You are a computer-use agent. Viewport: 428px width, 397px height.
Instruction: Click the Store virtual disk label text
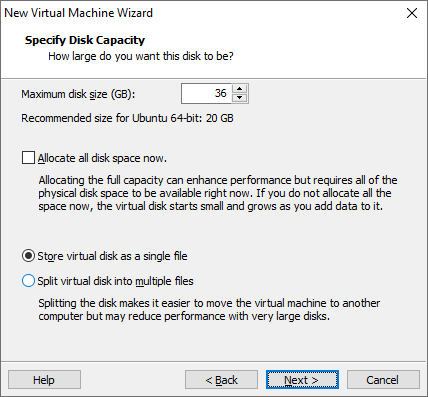(112, 256)
